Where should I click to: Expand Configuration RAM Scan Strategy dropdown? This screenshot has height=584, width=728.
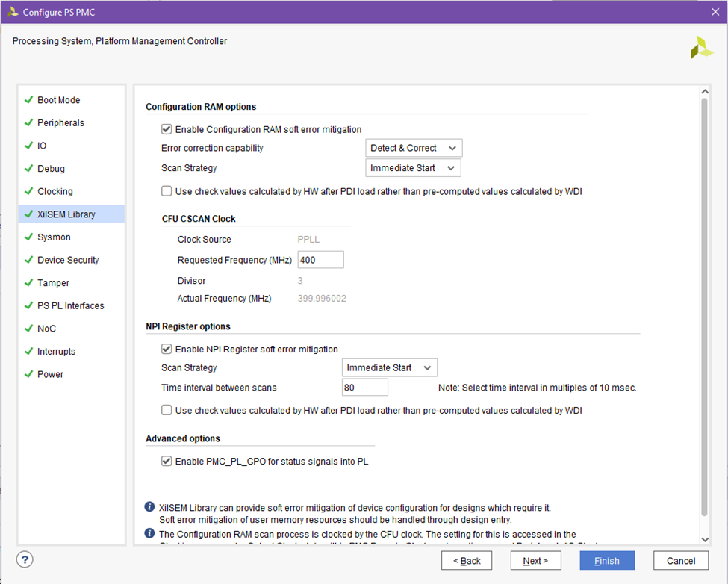pyautogui.click(x=413, y=168)
